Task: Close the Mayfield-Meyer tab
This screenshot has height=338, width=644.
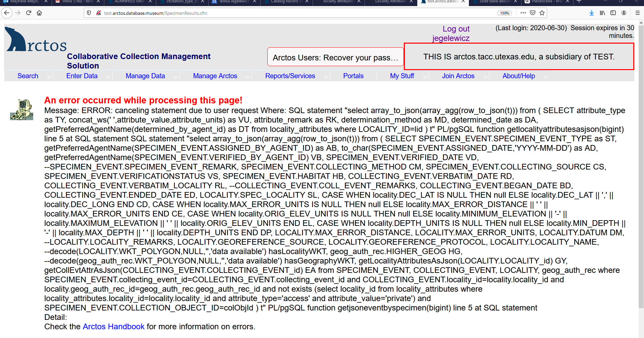Action: pos(46,2)
